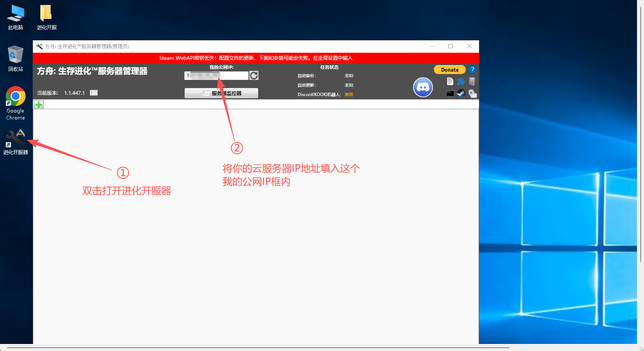The height and width of the screenshot is (351, 644).
Task: Click the horizontal scrollbar along the bottom
Action: pyautogui.click(x=258, y=348)
